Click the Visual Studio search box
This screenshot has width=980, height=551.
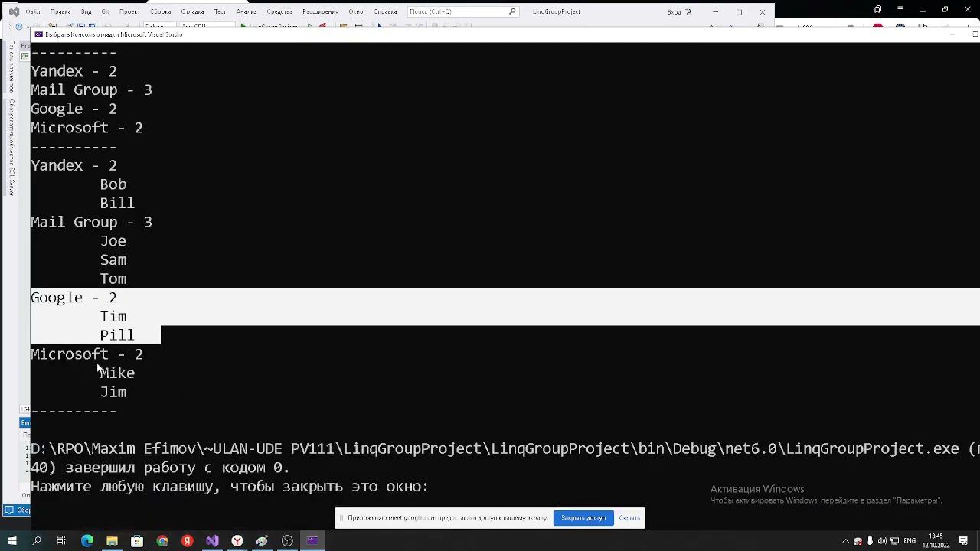[x=462, y=11]
